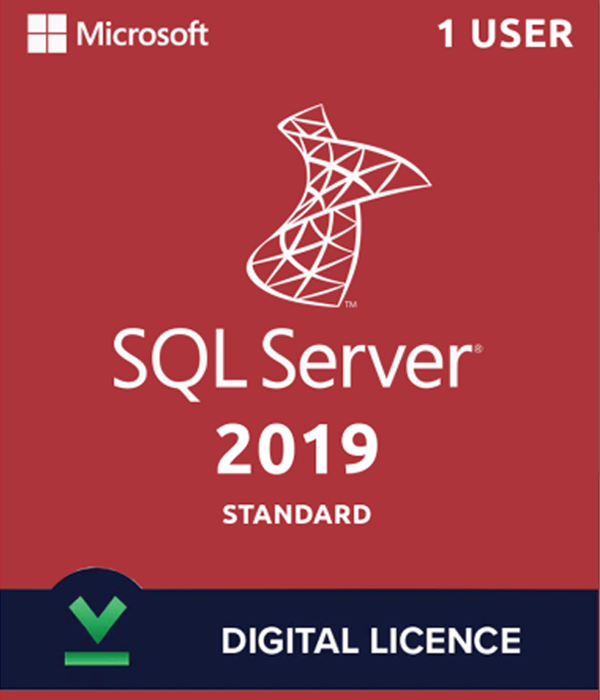Click the SQL Server wireframe logo

[x=338, y=206]
